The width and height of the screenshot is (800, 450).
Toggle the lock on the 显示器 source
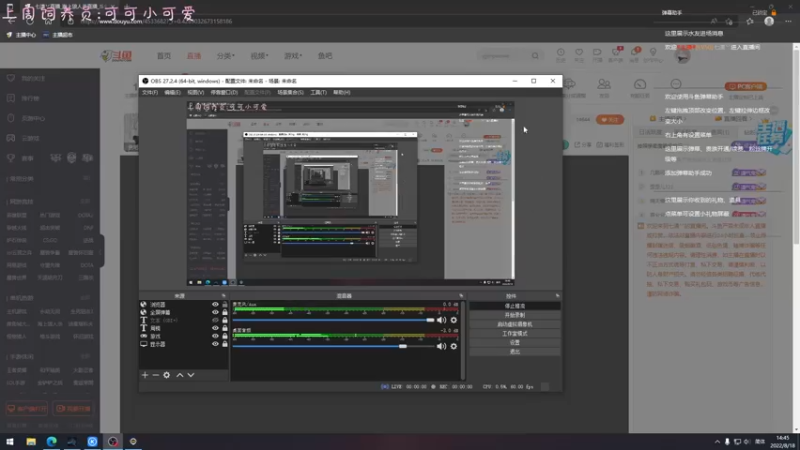[224, 344]
